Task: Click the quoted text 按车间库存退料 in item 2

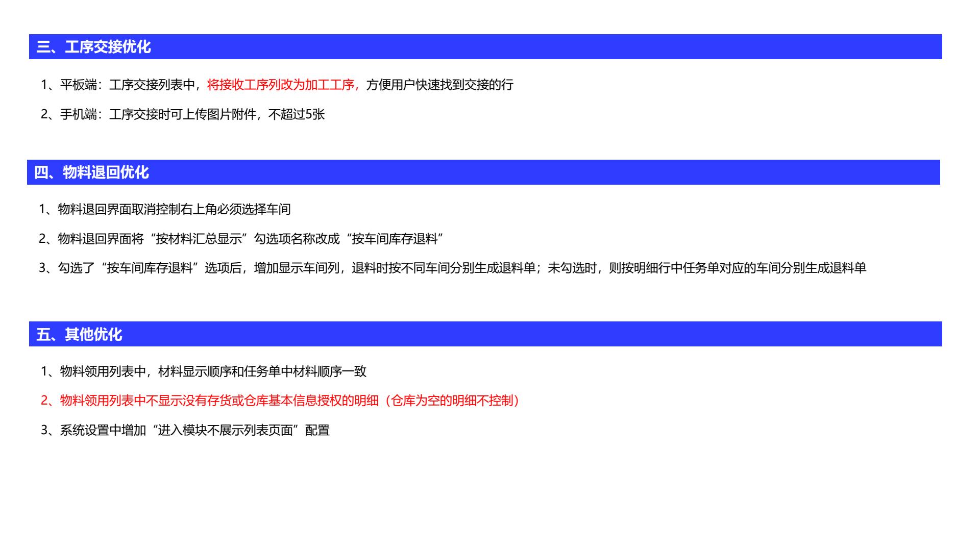Action: pyautogui.click(x=395, y=239)
